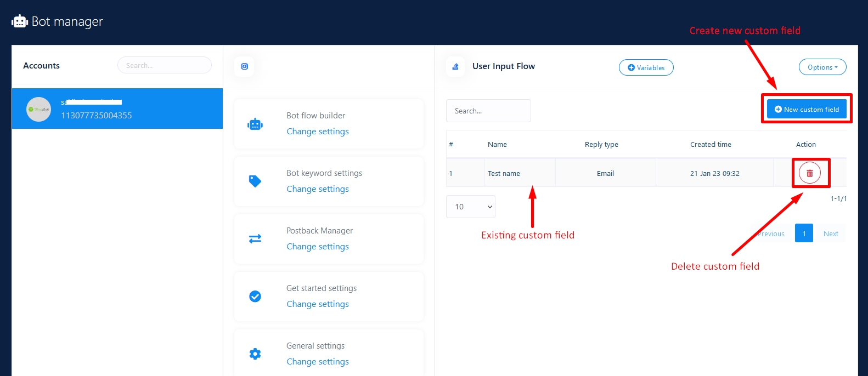
Task: Click the Bot flow builder robot icon
Action: [x=255, y=124]
